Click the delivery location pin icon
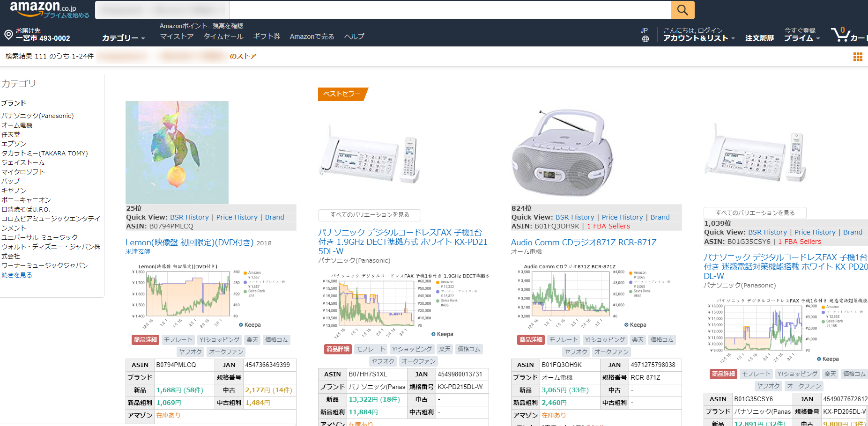This screenshot has height=426, width=868. click(x=8, y=35)
